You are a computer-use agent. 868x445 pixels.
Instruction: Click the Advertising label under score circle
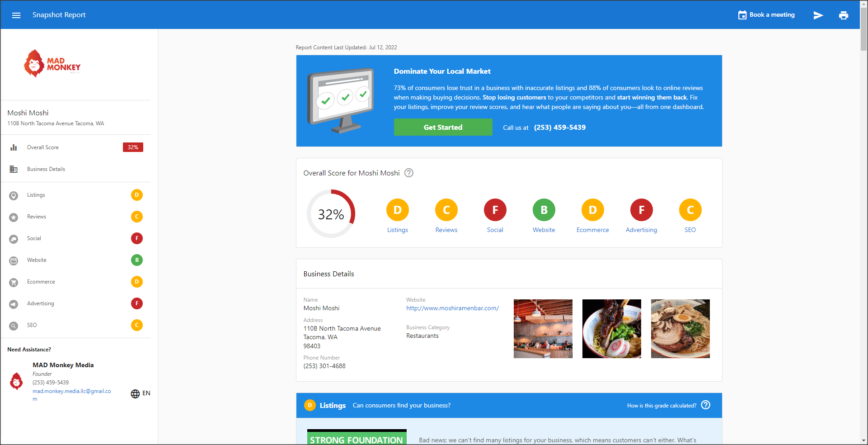pos(642,230)
